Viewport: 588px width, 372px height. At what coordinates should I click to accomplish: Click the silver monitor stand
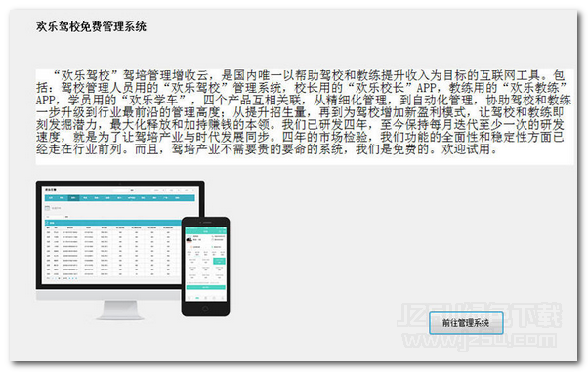[x=119, y=310]
